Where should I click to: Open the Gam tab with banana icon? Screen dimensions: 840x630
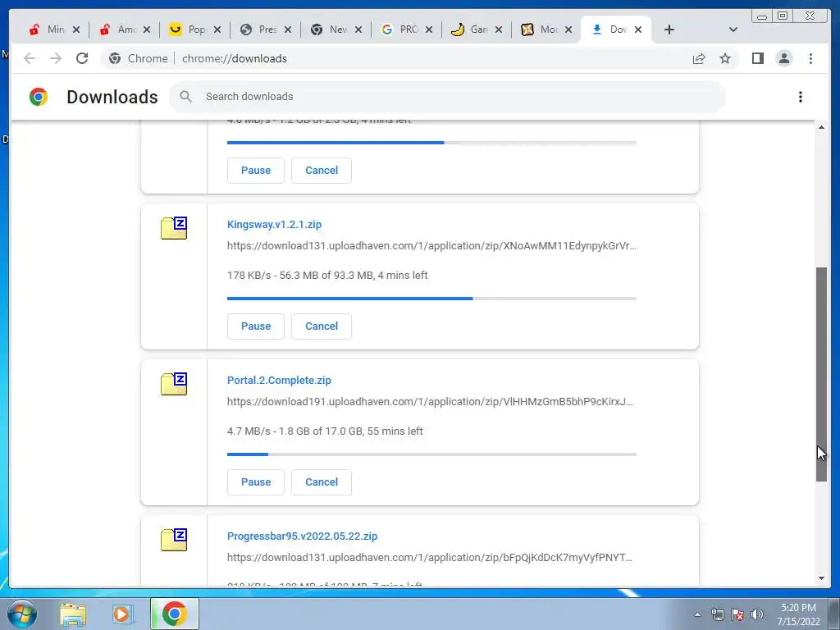[x=470, y=30]
